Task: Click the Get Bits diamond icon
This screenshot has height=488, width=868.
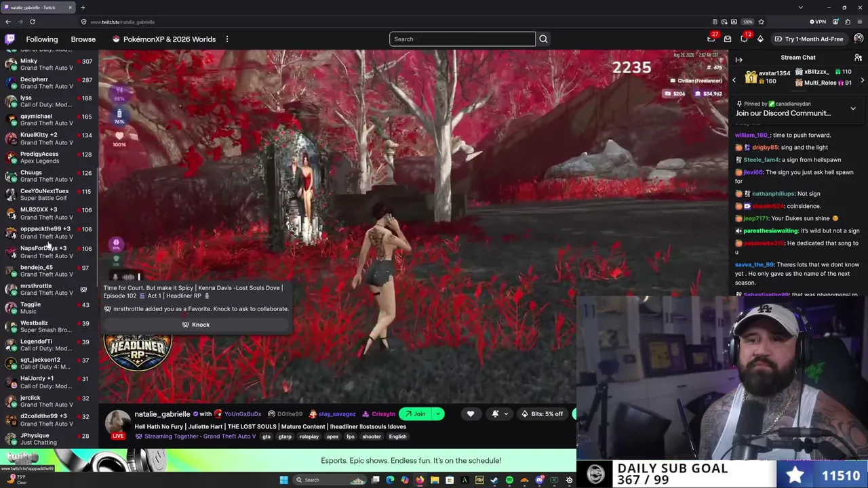Action: (x=760, y=39)
